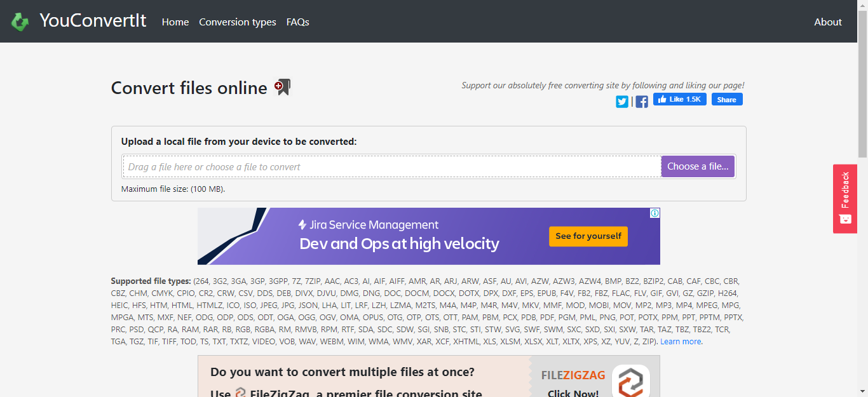
Task: Follow the Learn more link
Action: coord(681,342)
